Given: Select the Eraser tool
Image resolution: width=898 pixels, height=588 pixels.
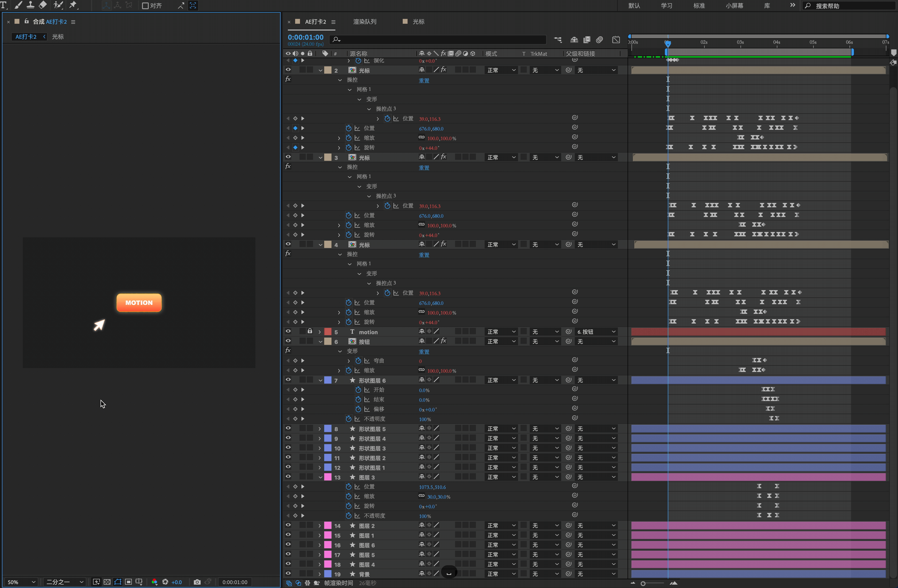Looking at the screenshot, I should 43,5.
